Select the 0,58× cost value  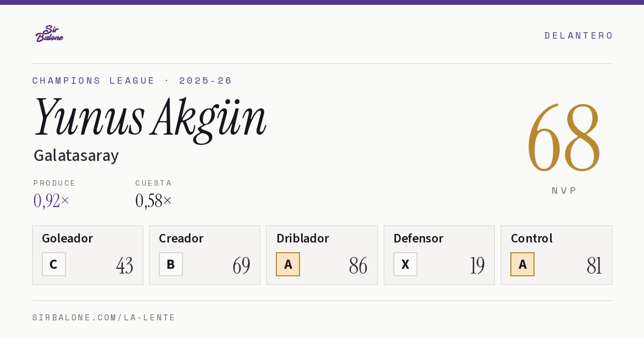point(153,201)
